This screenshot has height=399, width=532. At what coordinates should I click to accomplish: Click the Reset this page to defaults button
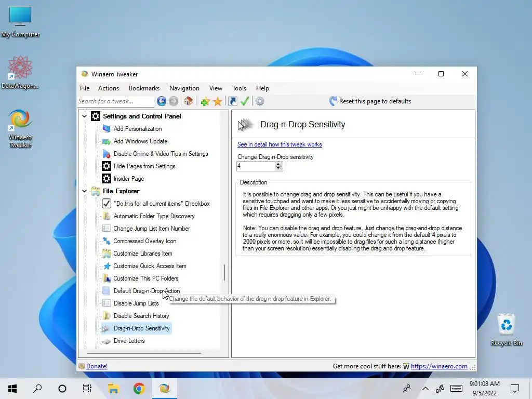click(370, 101)
